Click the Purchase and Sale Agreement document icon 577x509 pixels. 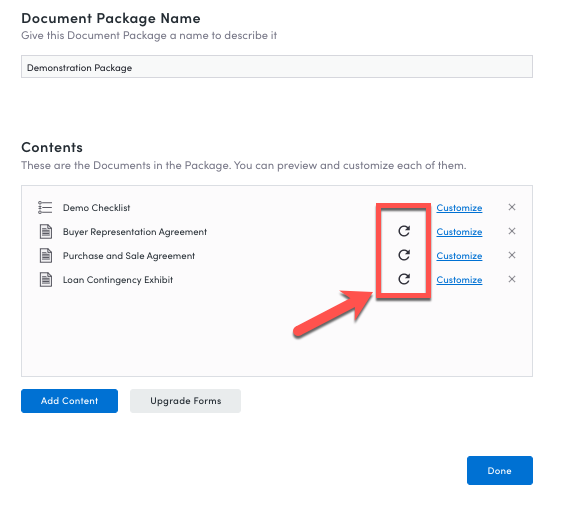pos(46,255)
